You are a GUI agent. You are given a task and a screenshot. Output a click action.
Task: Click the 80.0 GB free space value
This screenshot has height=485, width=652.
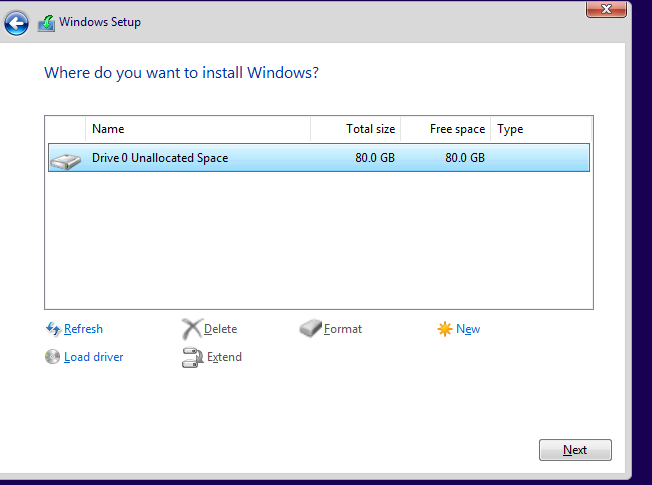(x=465, y=158)
